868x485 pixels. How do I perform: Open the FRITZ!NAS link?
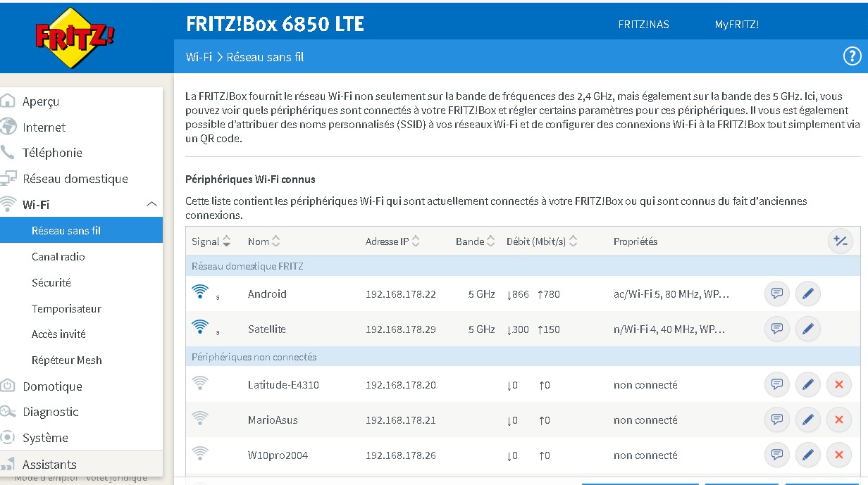[x=643, y=24]
